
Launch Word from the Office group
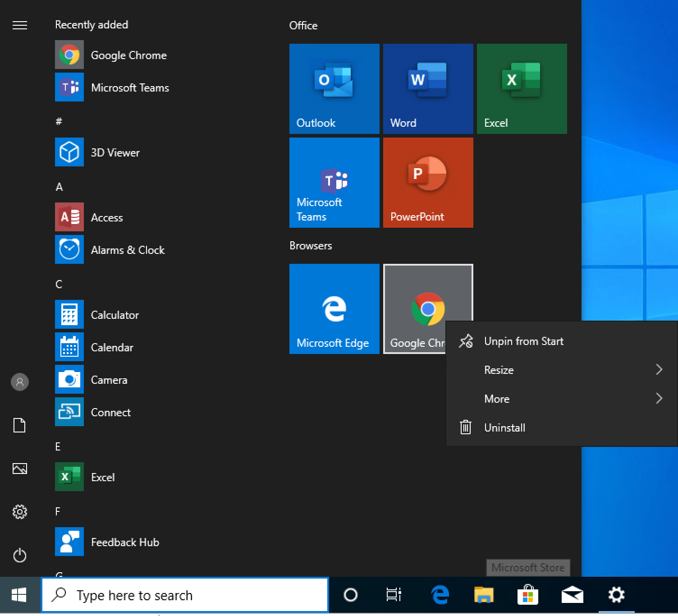click(x=427, y=89)
